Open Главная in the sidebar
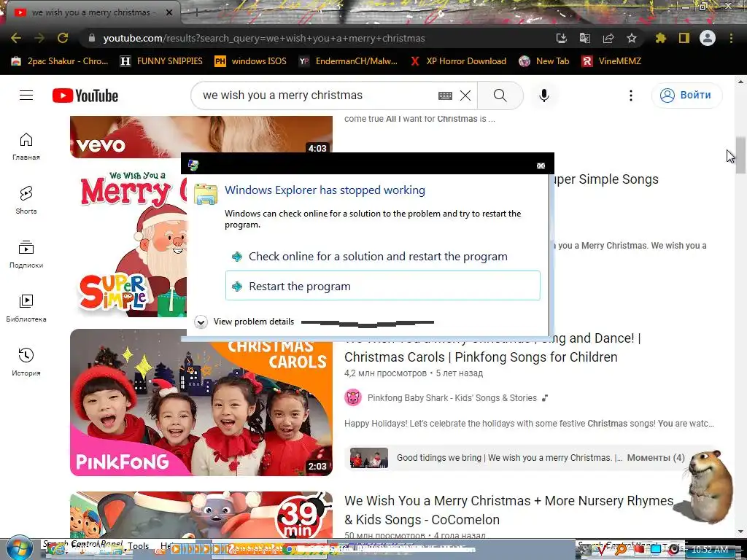Image resolution: width=747 pixels, height=560 pixels. pyautogui.click(x=26, y=147)
